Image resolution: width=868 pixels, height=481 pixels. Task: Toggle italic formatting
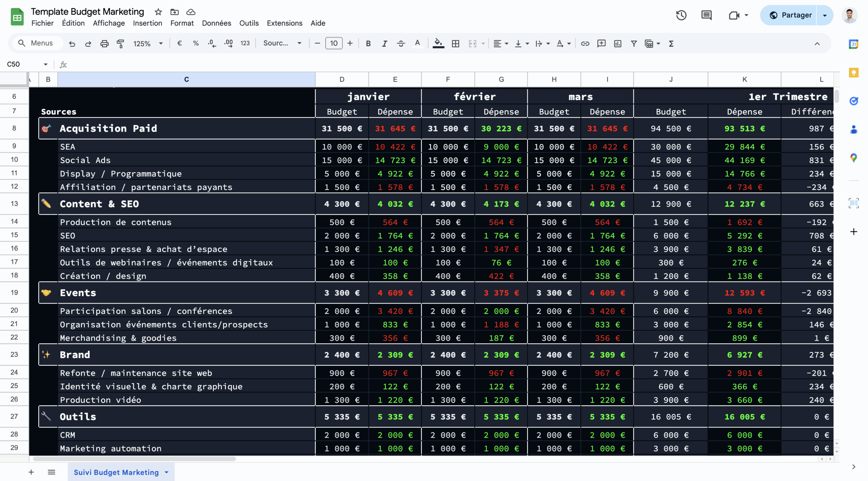click(384, 43)
